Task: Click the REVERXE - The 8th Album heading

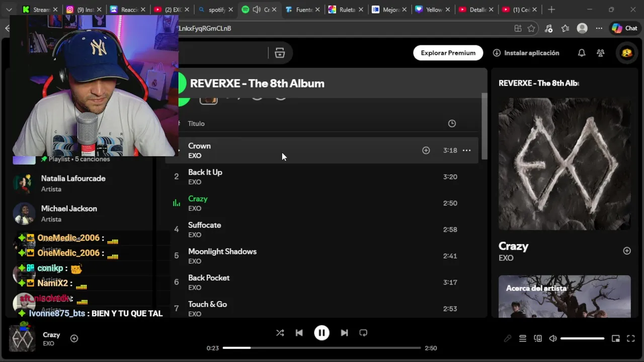Action: click(257, 83)
